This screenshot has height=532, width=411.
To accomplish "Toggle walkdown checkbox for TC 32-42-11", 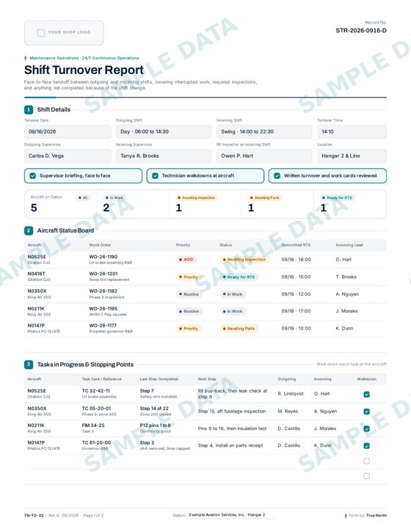I will [x=366, y=394].
